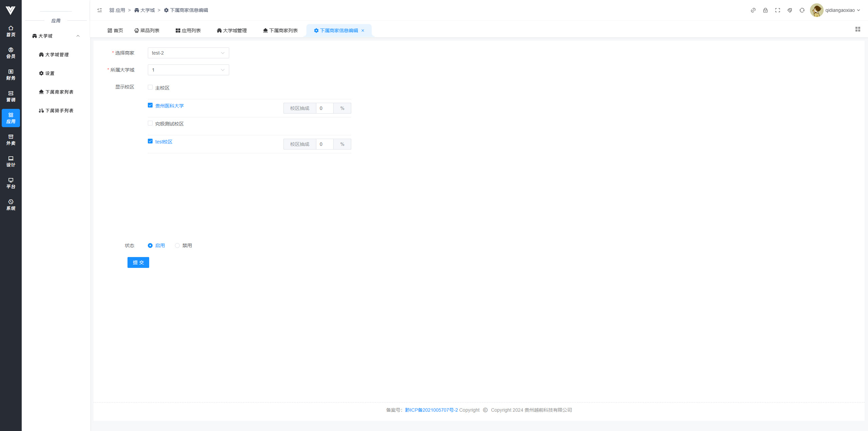Image resolution: width=868 pixels, height=431 pixels.
Task: Open 财务 section in left sidebar
Action: [x=11, y=75]
